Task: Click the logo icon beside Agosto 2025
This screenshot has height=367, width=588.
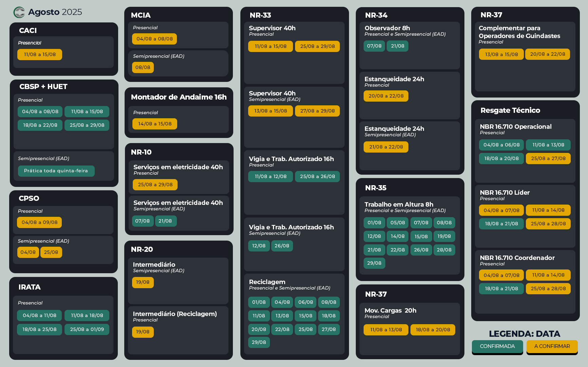Action: [x=19, y=12]
